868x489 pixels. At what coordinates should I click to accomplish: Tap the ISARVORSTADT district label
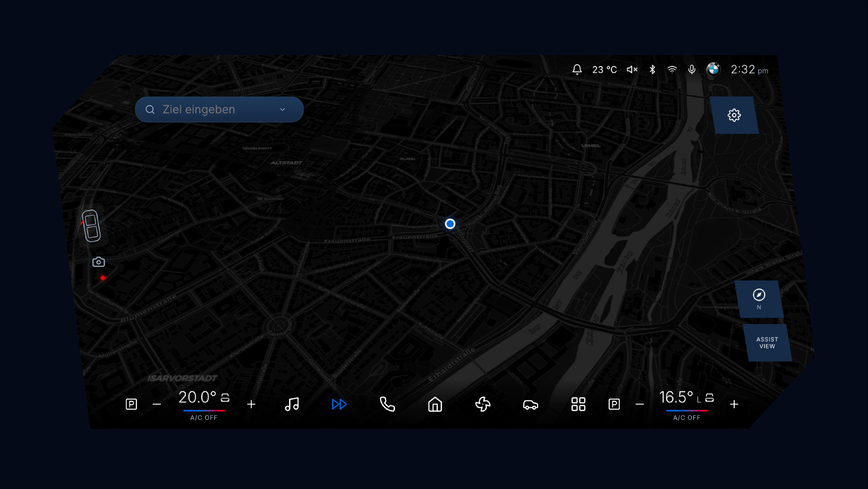coord(182,378)
